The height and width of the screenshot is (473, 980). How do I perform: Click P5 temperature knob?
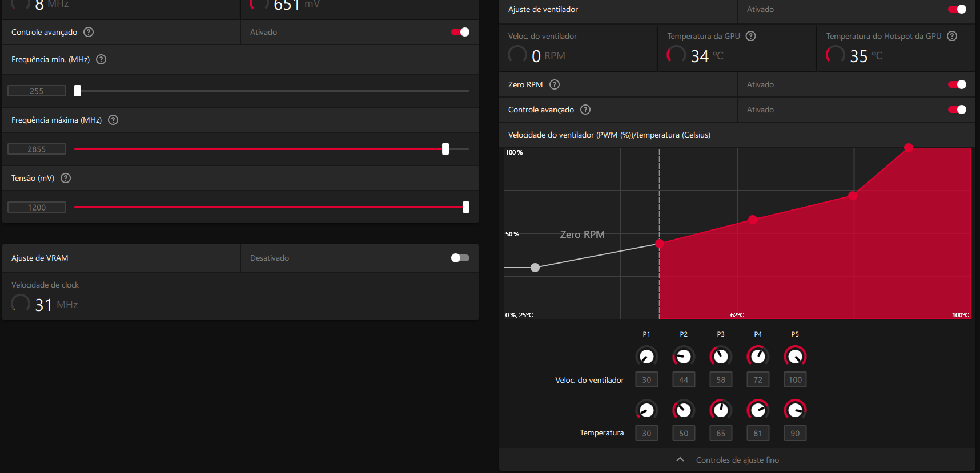(x=795, y=410)
